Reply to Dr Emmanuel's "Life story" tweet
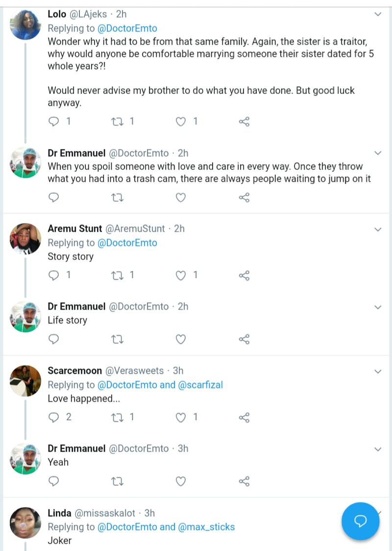 (54, 339)
